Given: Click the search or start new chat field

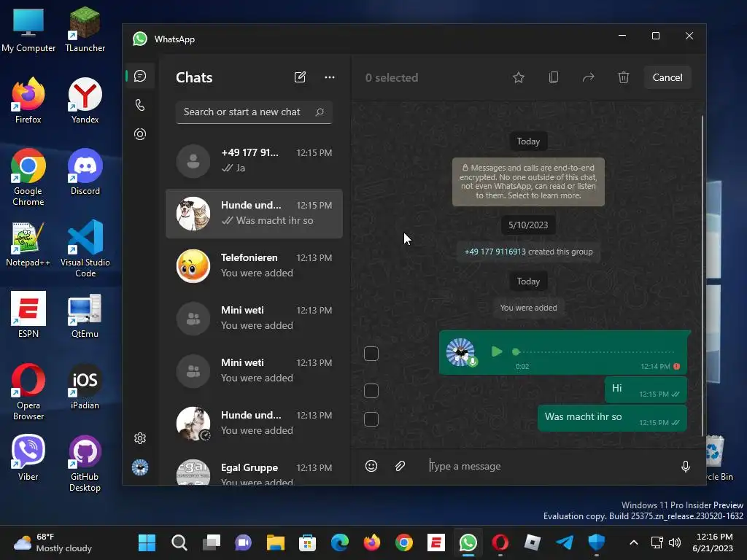Looking at the screenshot, I should click(x=254, y=112).
